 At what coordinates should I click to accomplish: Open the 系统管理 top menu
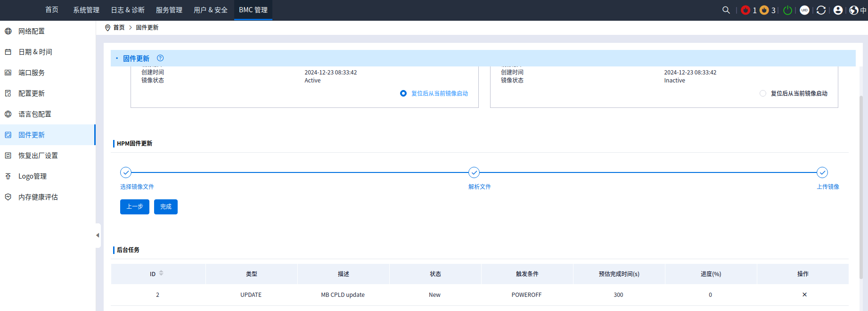coord(86,10)
